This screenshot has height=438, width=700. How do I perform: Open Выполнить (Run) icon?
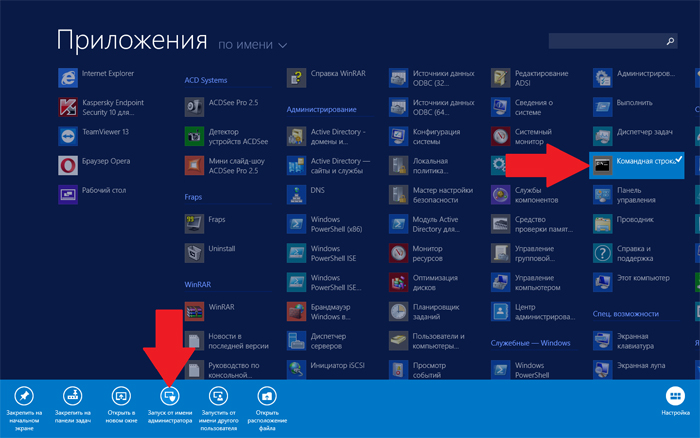pos(603,107)
